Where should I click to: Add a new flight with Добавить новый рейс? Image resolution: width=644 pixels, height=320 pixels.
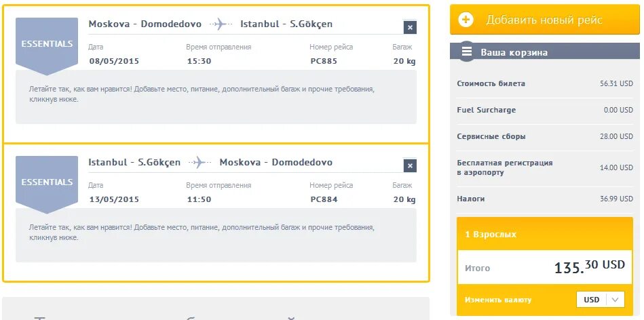coord(545,19)
